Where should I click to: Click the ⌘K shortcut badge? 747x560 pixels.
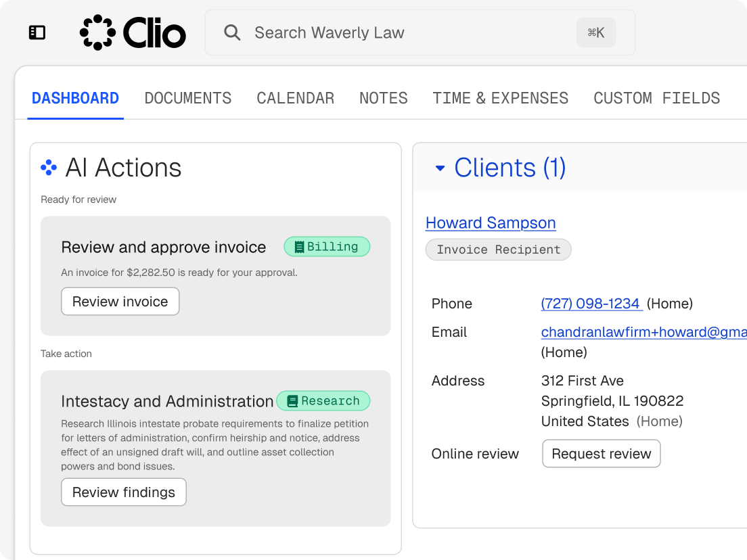[596, 32]
